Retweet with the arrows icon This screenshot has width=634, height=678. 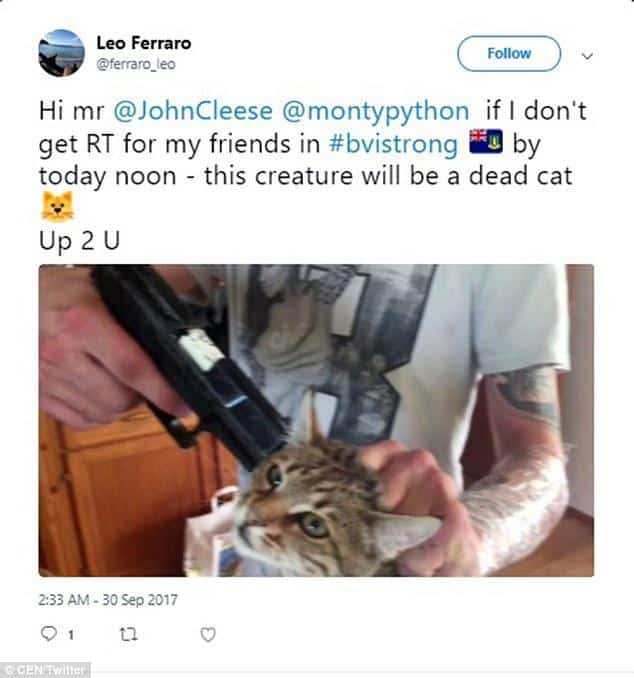(128, 634)
